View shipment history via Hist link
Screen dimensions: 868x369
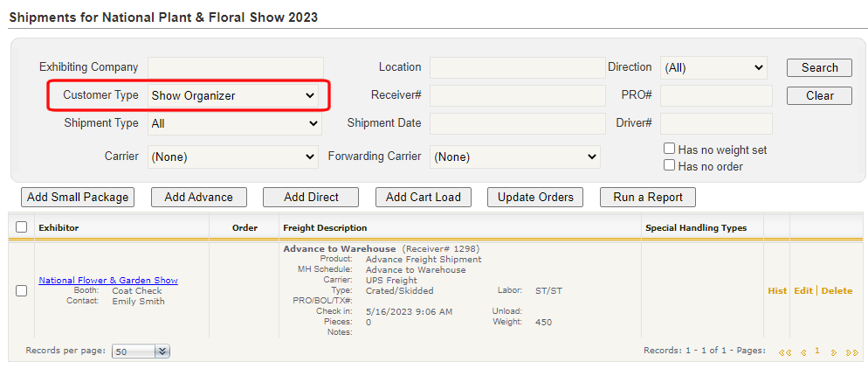[776, 291]
